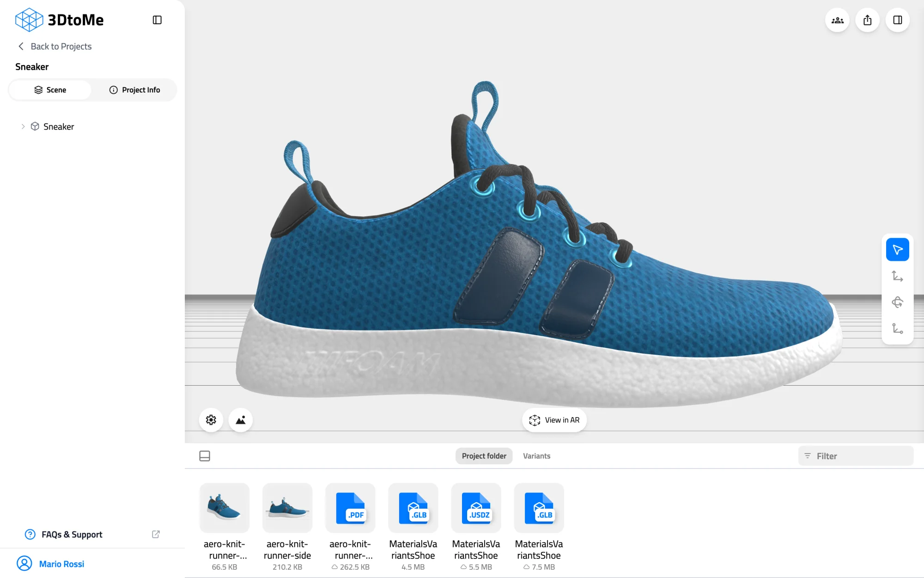Click the 5.5 MB file size label
924x578 pixels.
click(480, 567)
